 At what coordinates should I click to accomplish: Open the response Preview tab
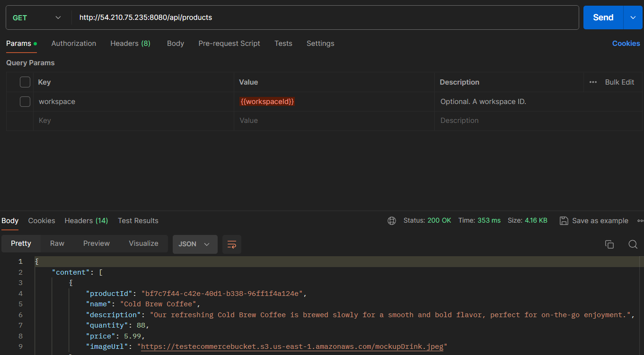pyautogui.click(x=96, y=243)
